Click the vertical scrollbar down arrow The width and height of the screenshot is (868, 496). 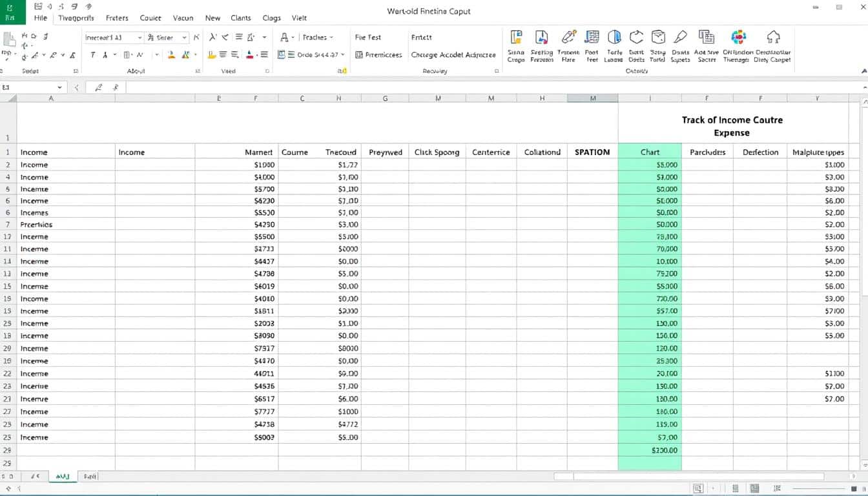[x=864, y=464]
